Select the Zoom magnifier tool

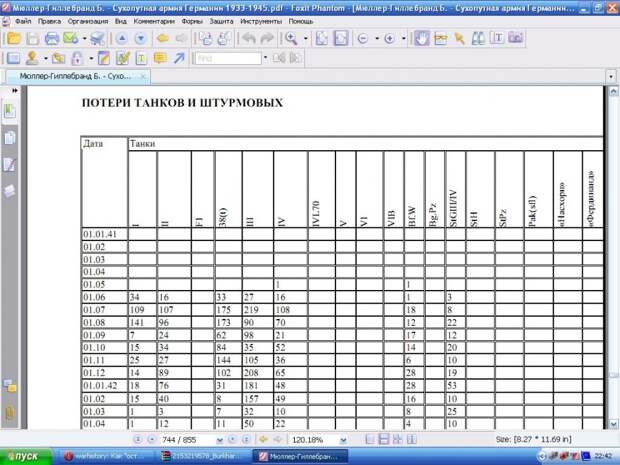point(292,38)
